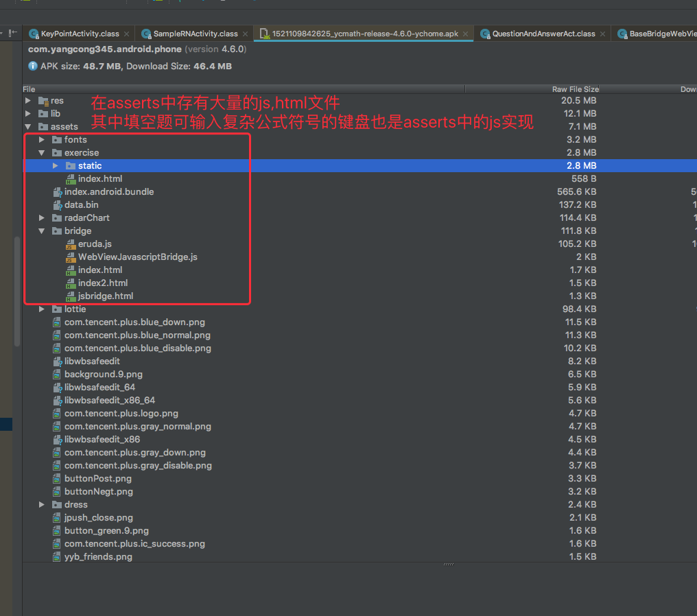Click the libwbsafeedit file icon
The image size is (697, 616).
coord(57,362)
